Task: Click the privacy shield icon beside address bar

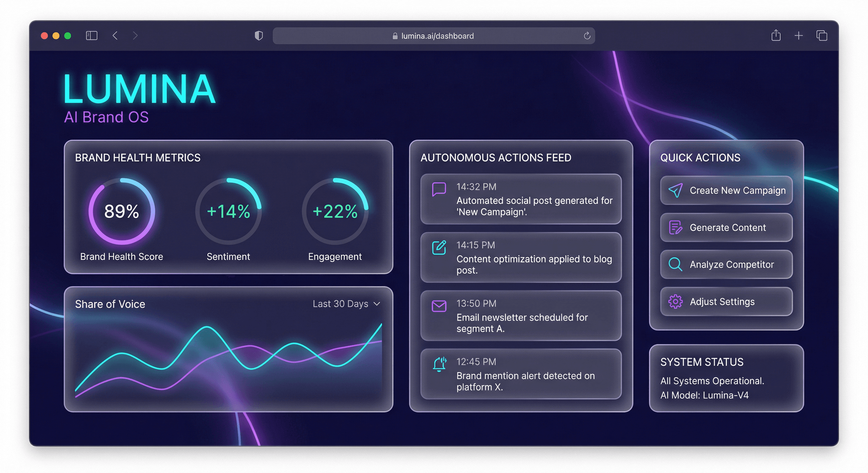Action: pyautogui.click(x=258, y=36)
